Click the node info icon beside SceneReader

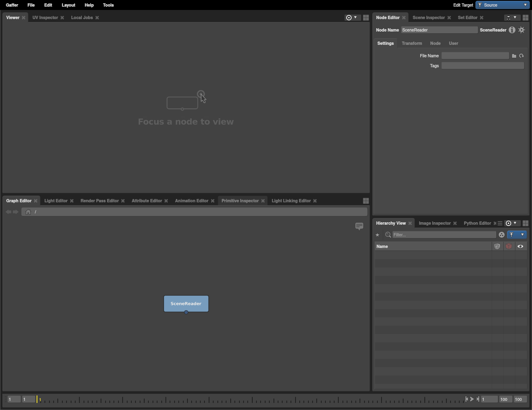[x=512, y=30]
